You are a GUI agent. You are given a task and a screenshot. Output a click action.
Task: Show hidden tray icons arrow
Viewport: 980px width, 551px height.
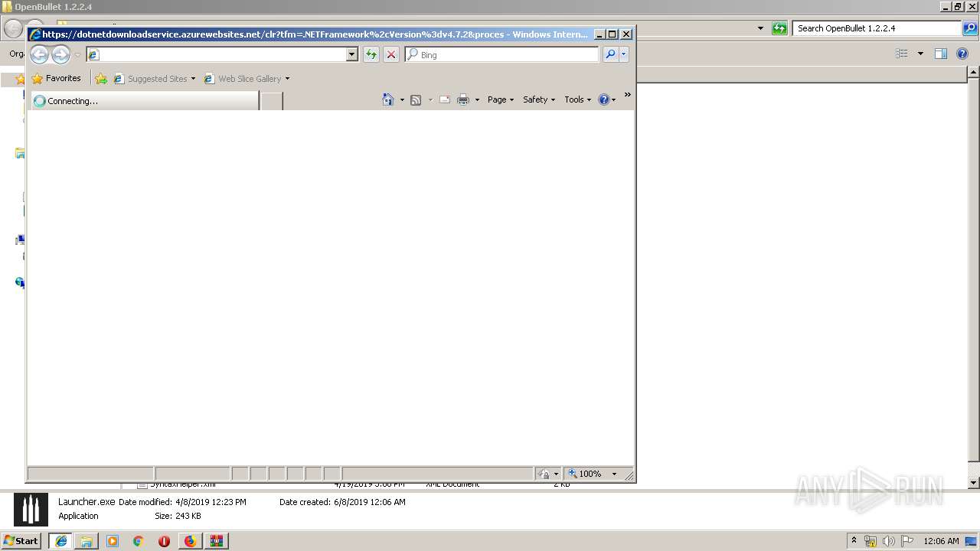(854, 540)
